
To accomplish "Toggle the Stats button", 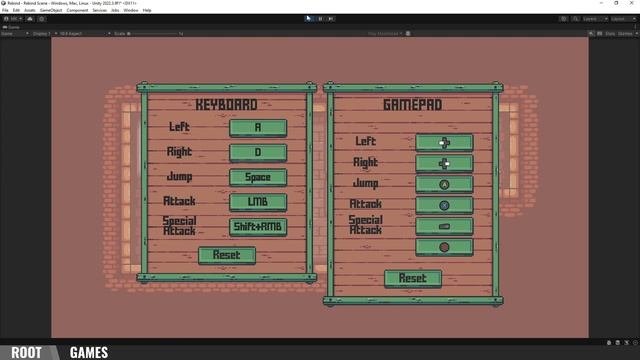I will tap(610, 33).
